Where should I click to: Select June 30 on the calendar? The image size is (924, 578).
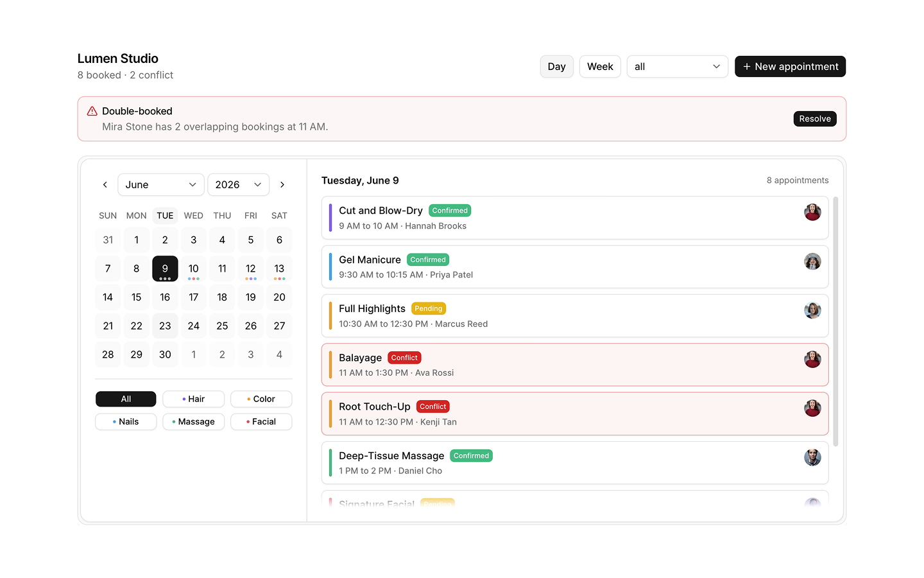(x=165, y=354)
